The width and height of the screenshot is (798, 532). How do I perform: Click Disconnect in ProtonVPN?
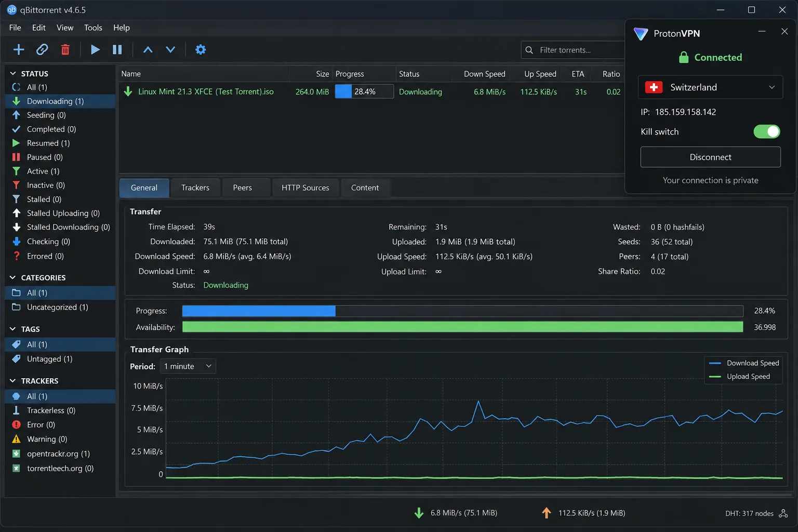(x=710, y=157)
